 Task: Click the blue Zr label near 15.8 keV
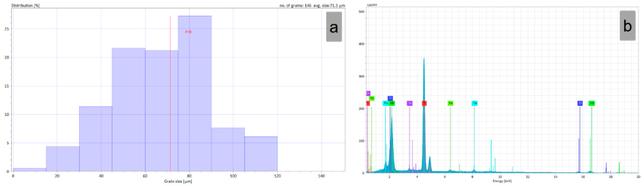tap(580, 103)
